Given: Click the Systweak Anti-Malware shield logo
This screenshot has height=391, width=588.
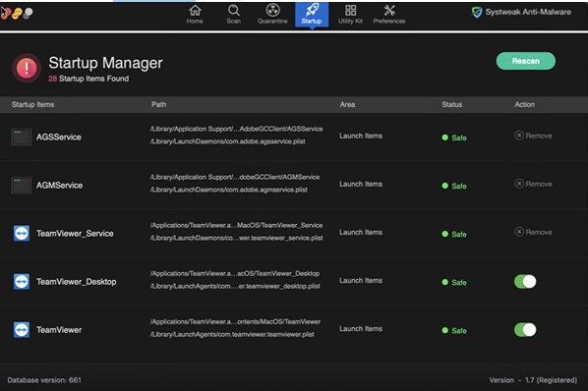Looking at the screenshot, I should coord(477,13).
